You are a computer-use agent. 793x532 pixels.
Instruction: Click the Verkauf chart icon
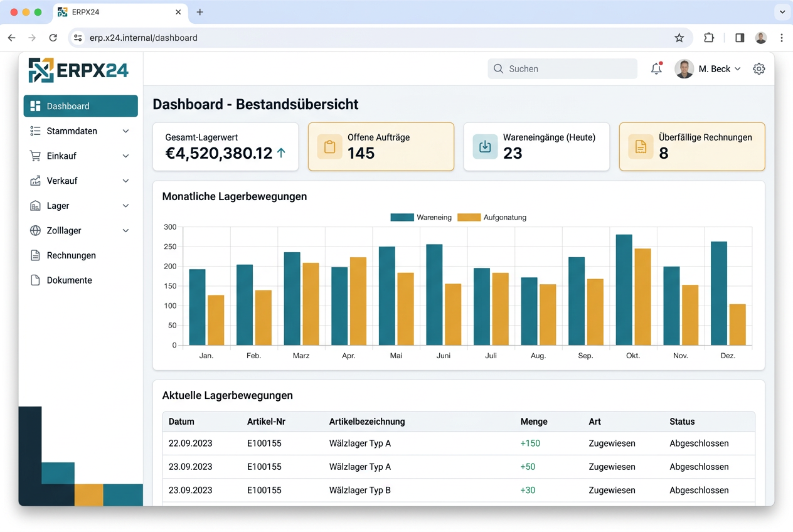(x=35, y=181)
